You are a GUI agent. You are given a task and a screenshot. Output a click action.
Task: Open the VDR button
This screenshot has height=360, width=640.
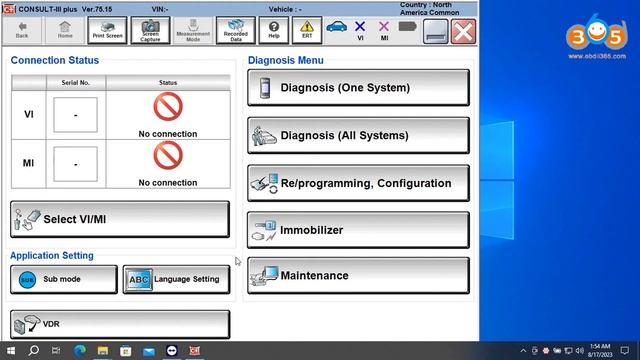120,324
